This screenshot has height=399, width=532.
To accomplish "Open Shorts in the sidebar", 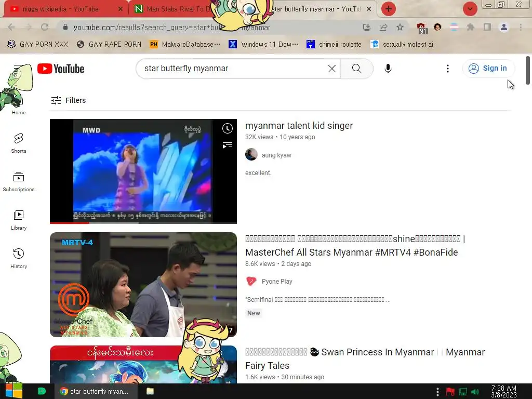I will [x=19, y=143].
